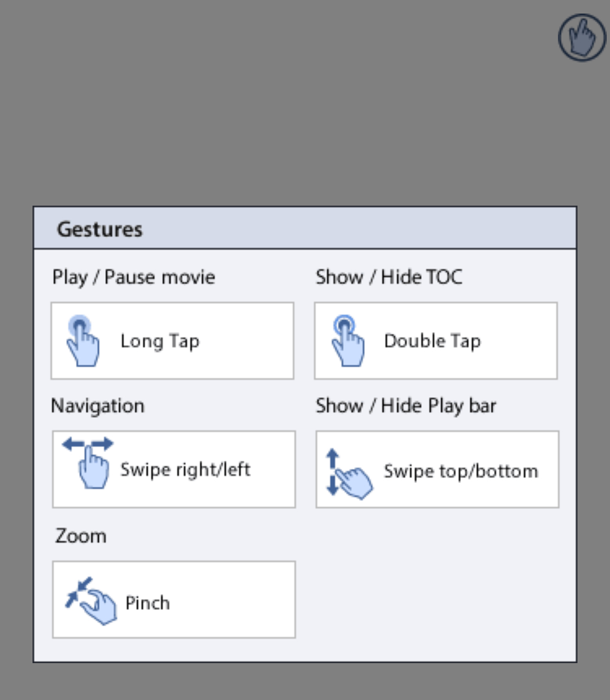Click the swipe right/left arrows hand icon

(88, 463)
